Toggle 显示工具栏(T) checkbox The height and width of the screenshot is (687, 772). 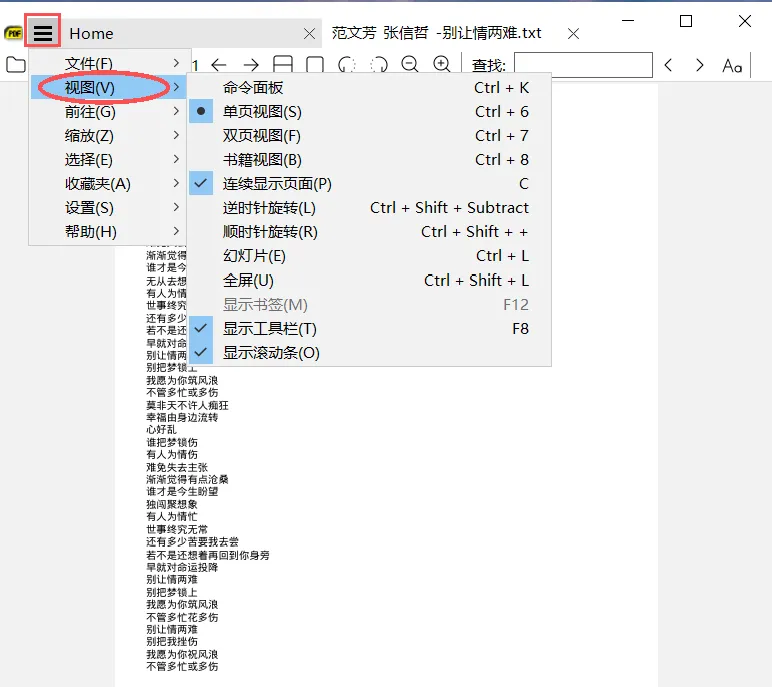[369, 328]
